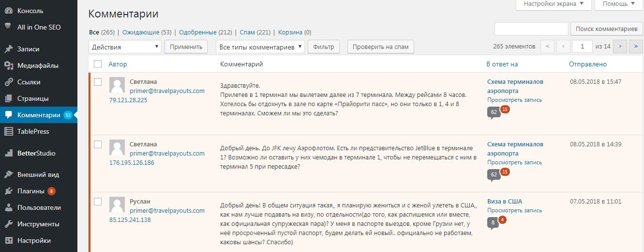Expand the Настройки экрана panel

553,4
